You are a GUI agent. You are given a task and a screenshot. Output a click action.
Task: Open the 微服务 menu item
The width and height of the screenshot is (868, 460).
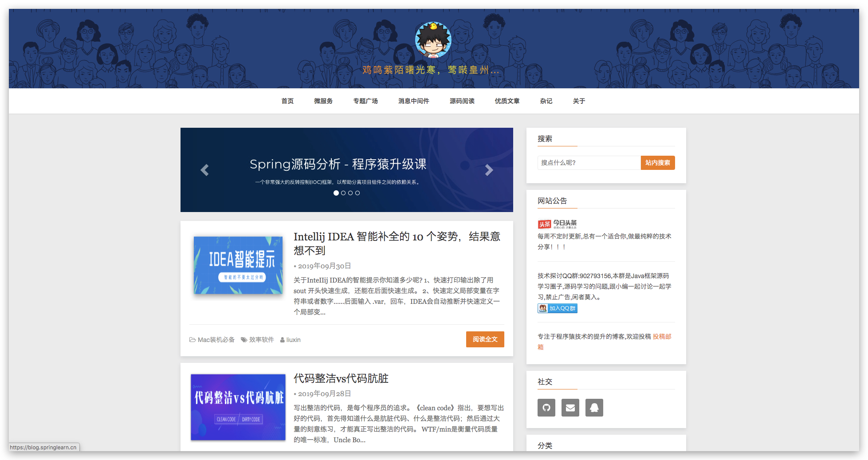(x=323, y=101)
